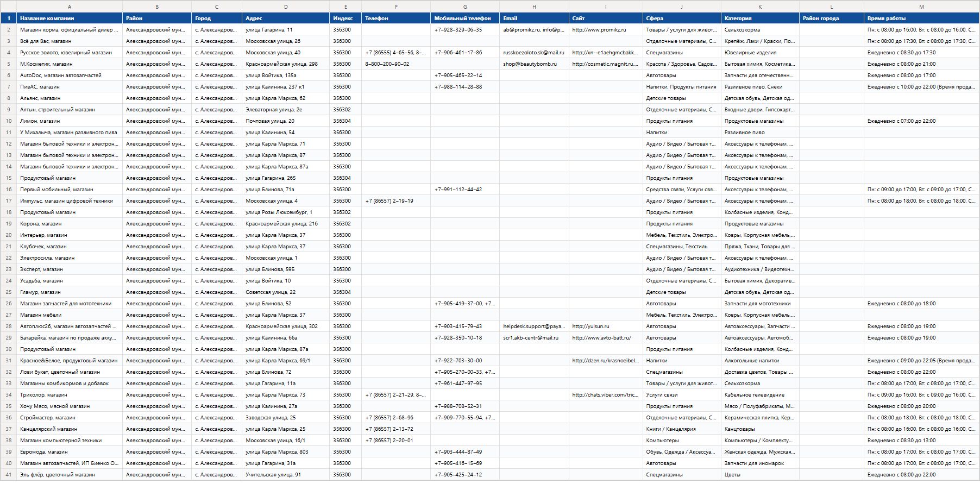
Task: Select address cell "улица Гагарина, 11"
Action: click(x=286, y=30)
